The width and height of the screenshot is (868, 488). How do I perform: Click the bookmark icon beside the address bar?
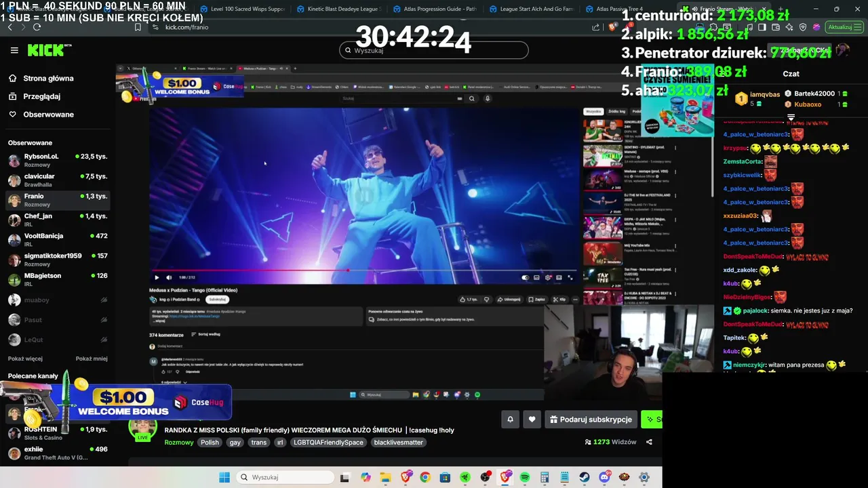138,27
